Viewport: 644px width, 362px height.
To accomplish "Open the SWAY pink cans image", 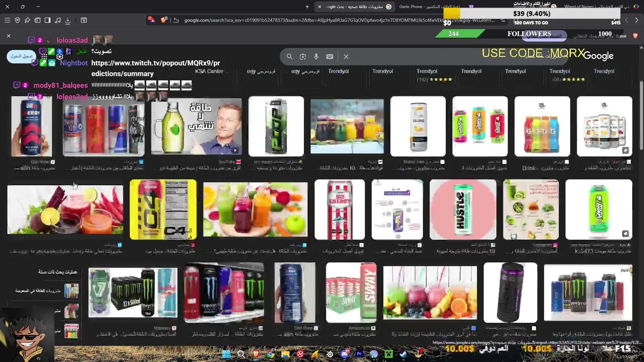I will click(351, 293).
